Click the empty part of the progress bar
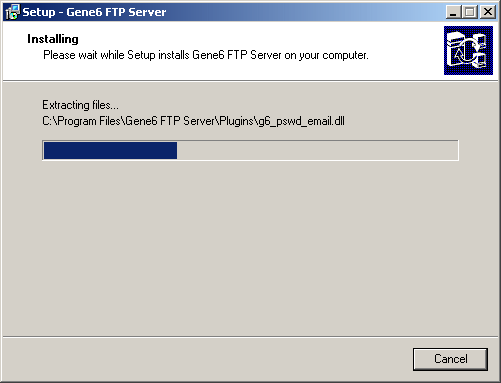 tap(317, 150)
